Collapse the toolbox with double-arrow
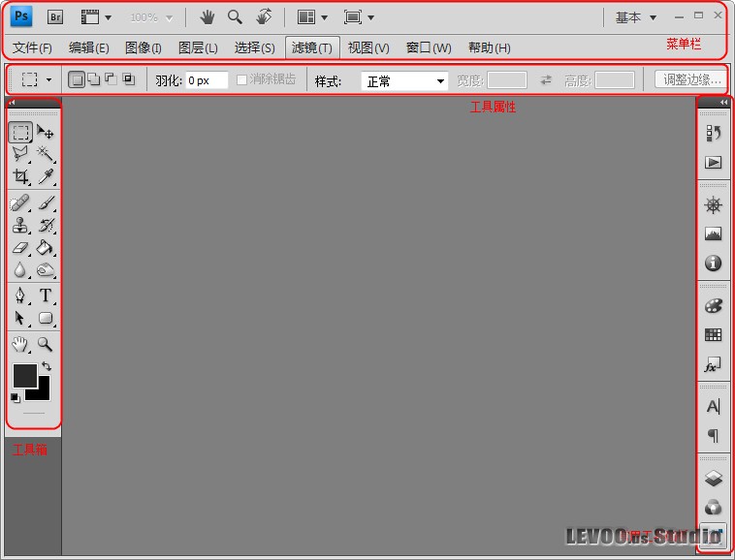The image size is (735, 560). coord(13,103)
